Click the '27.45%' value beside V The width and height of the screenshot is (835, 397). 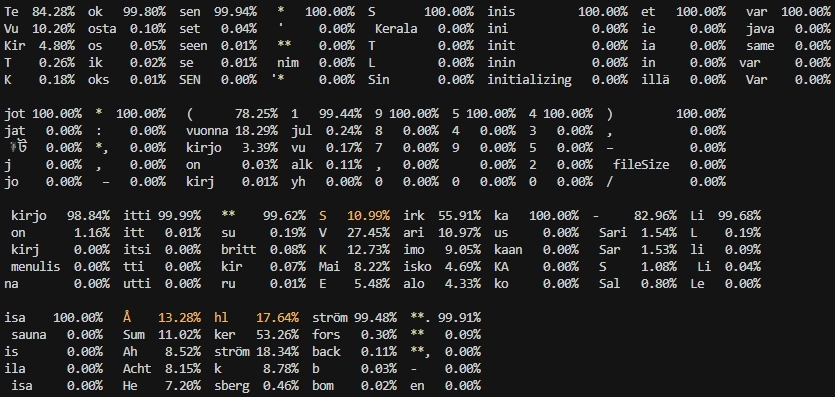[x=369, y=233]
